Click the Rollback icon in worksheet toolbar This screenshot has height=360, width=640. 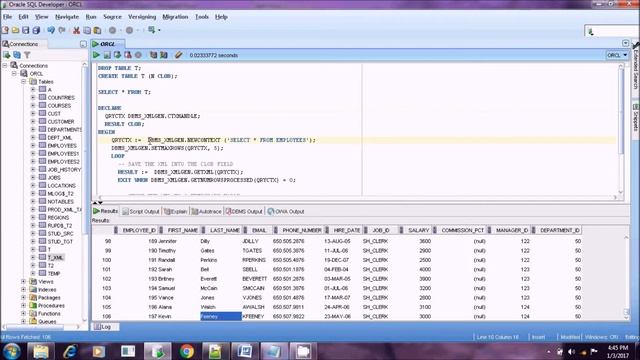coord(128,55)
